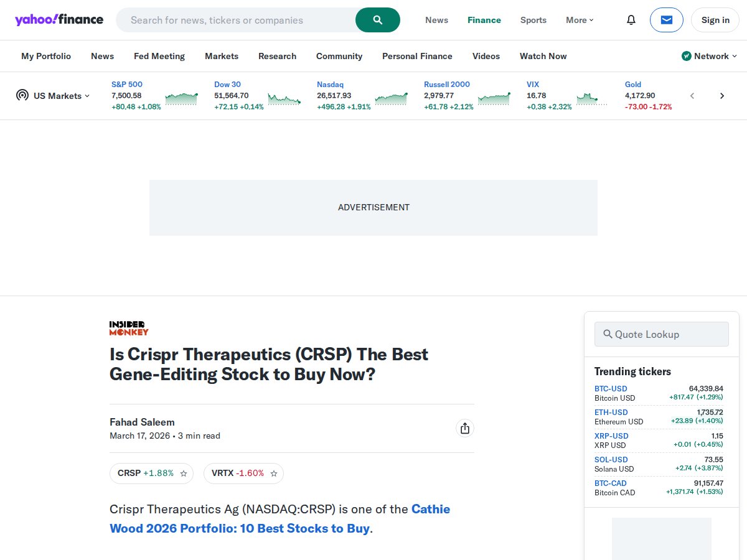The width and height of the screenshot is (747, 560).
Task: Expand the Network dropdown
Action: tap(710, 56)
